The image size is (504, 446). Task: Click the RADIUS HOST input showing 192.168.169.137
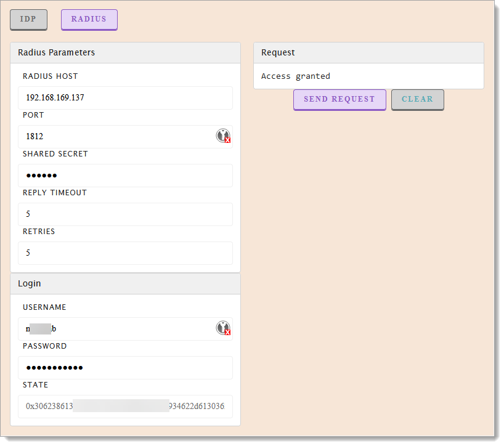125,98
